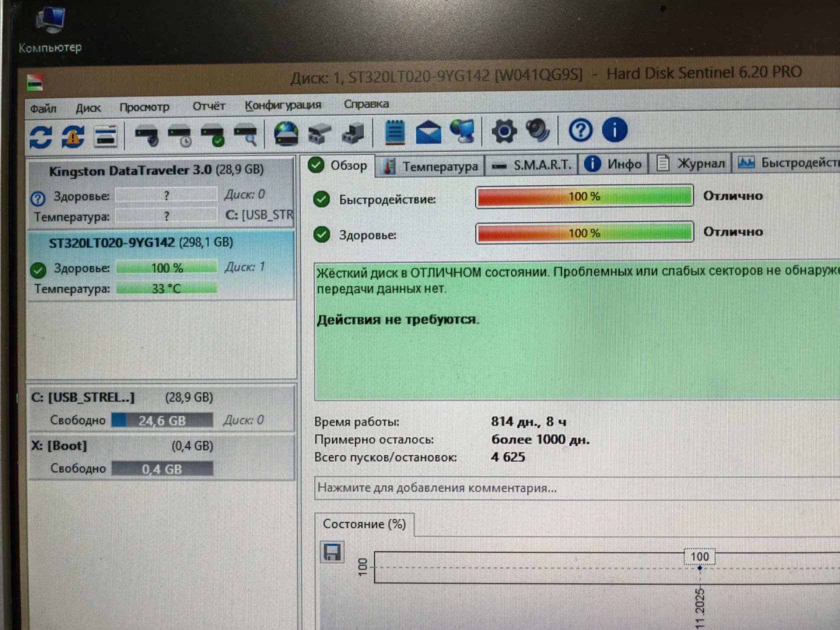Click the speaker sound icon in toolbar
The image size is (840, 630).
click(537, 130)
